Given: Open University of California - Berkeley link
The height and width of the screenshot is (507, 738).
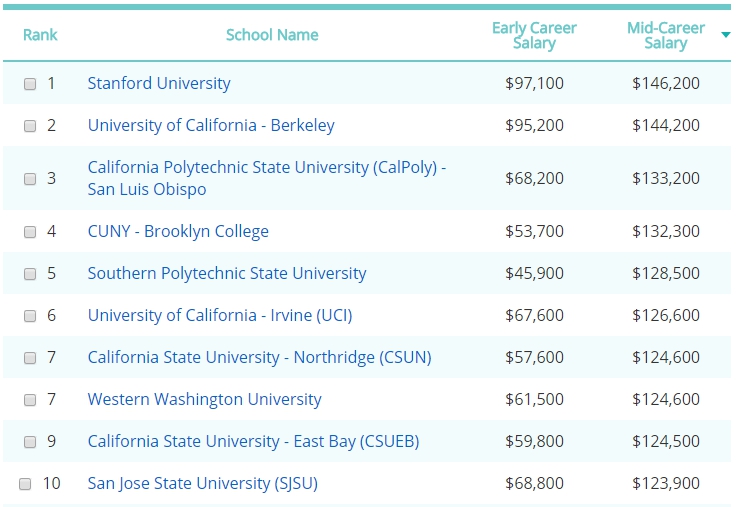Looking at the screenshot, I should 211,125.
